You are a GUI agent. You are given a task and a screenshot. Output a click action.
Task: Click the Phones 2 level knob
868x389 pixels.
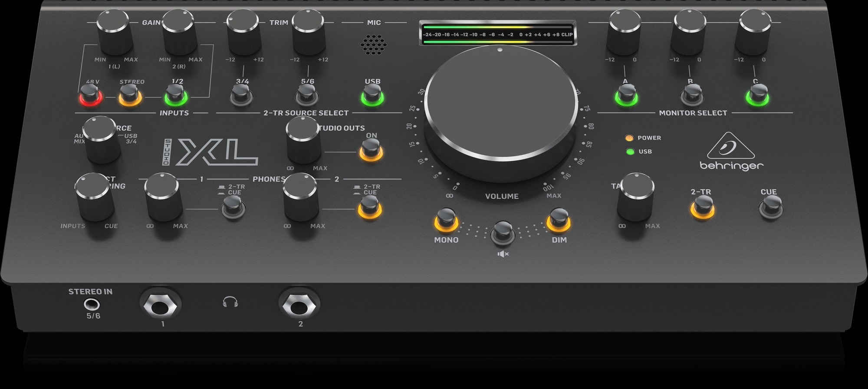click(x=301, y=198)
